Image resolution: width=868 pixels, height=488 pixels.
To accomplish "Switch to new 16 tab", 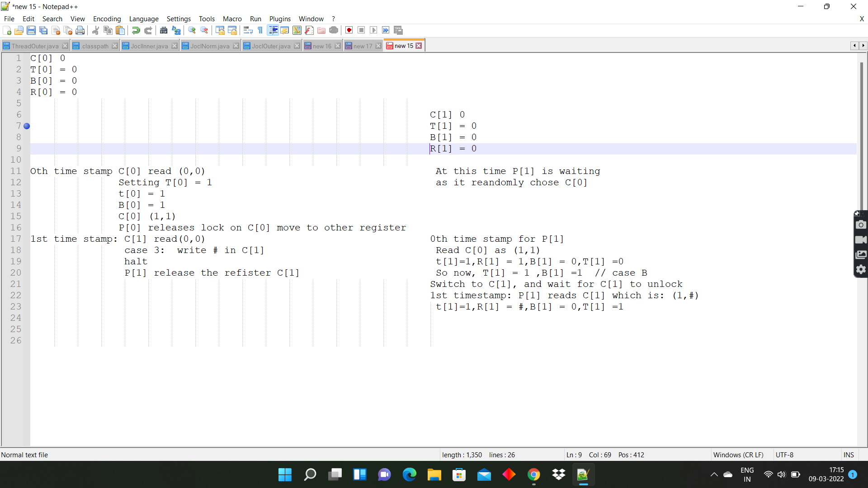I will click(x=322, y=46).
